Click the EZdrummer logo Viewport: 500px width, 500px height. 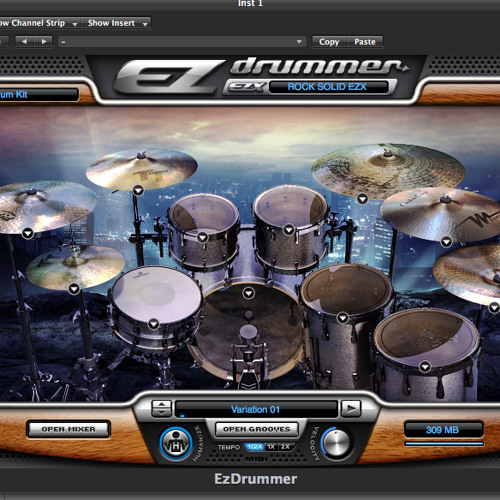coord(262,76)
